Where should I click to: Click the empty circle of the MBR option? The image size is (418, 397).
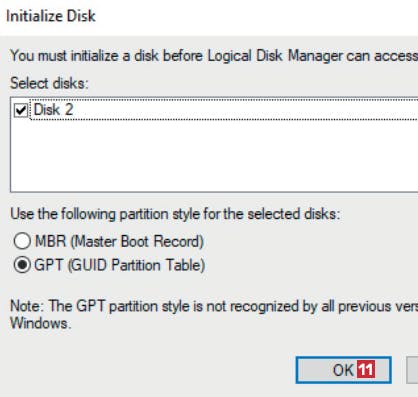click(22, 241)
